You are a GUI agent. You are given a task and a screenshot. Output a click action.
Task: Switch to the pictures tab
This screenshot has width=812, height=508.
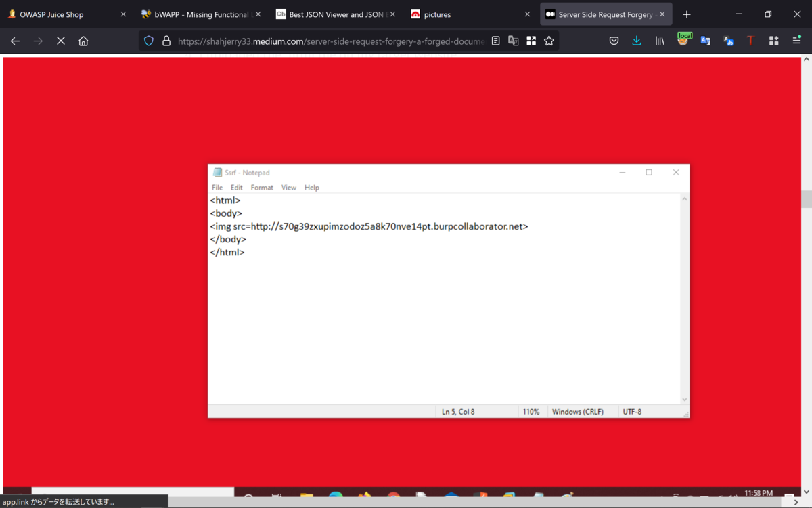[470, 14]
